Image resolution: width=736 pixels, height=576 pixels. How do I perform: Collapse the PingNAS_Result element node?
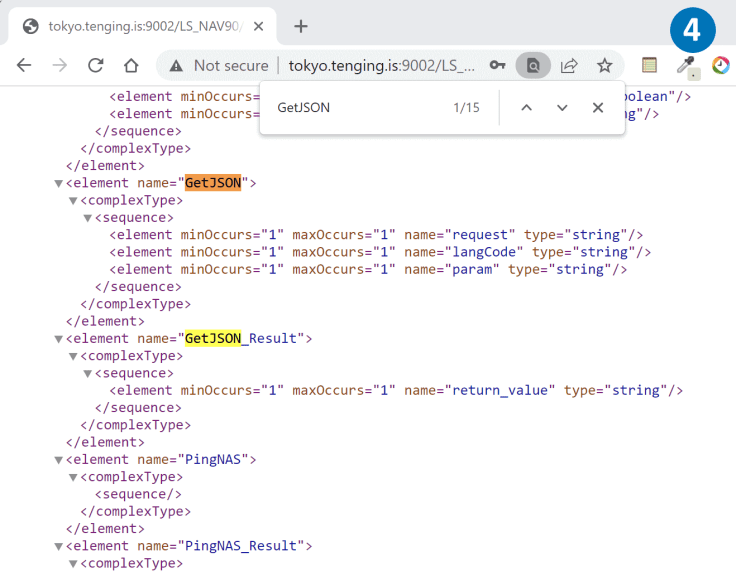59,546
